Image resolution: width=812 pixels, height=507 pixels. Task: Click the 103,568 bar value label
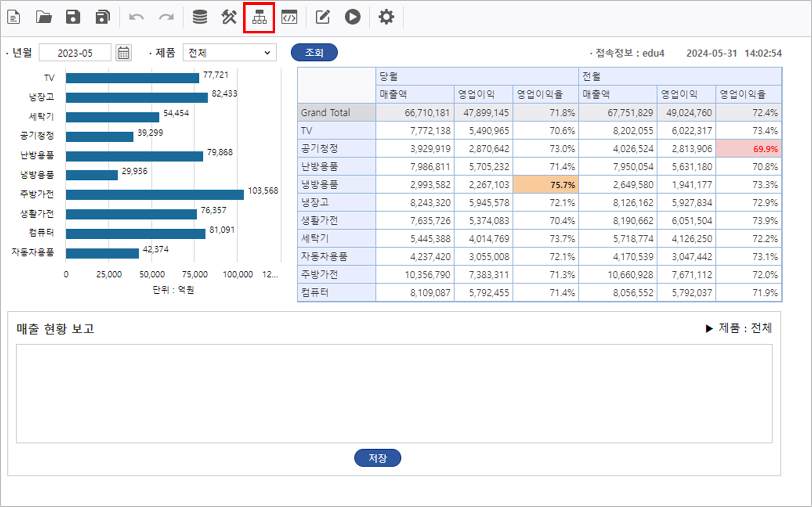click(x=263, y=190)
